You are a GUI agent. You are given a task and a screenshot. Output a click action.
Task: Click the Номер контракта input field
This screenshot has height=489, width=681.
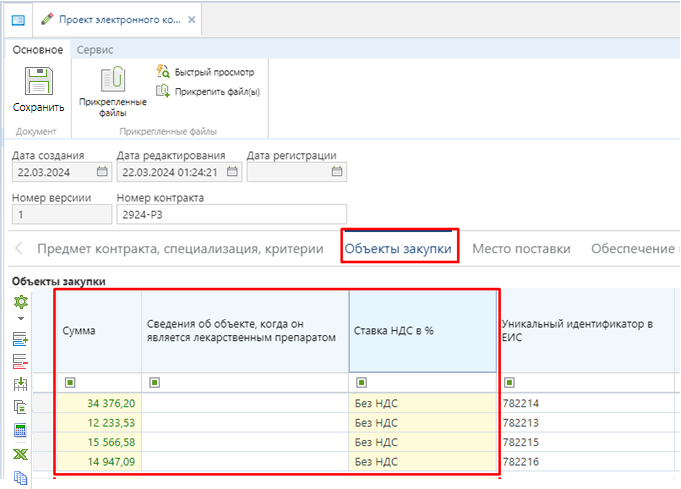[x=231, y=214]
